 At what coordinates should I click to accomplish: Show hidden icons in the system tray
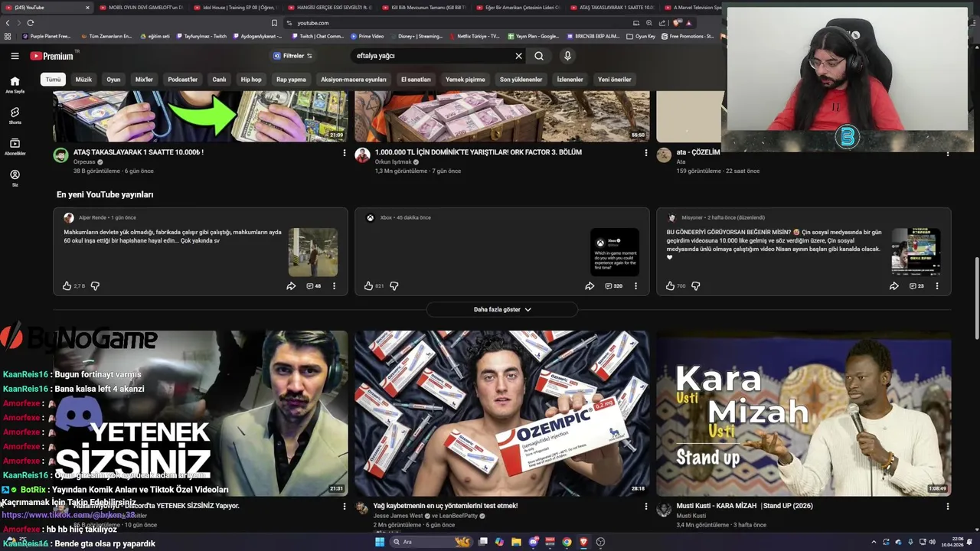point(874,542)
